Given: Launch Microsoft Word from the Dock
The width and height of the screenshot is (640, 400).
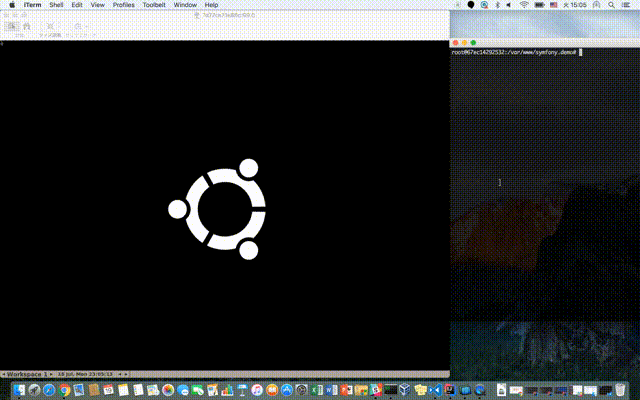Looking at the screenshot, I should [x=331, y=390].
